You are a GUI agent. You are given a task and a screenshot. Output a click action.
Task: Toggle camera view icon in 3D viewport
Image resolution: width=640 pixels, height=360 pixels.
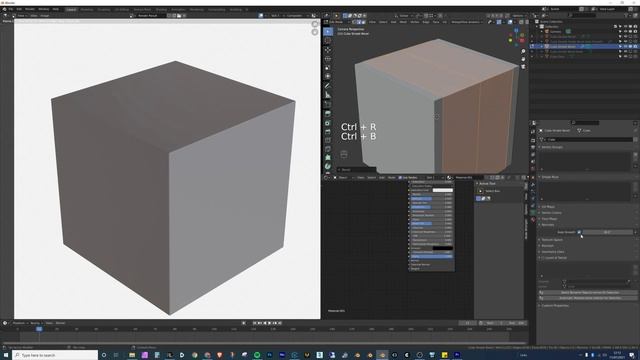point(523,67)
